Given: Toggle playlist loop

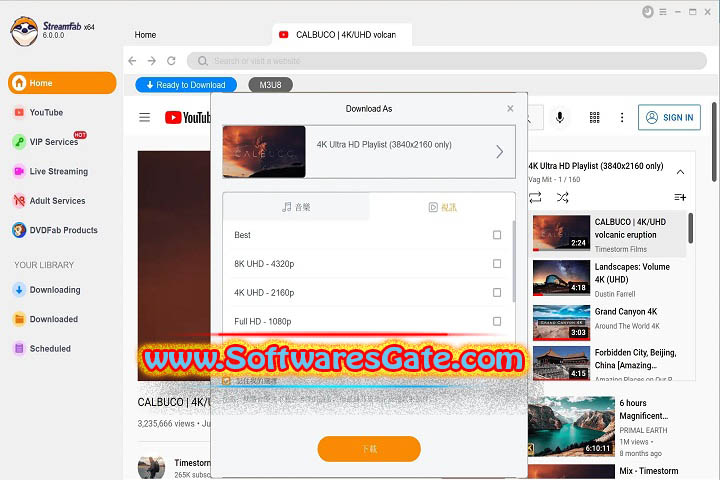Looking at the screenshot, I should click(x=535, y=198).
